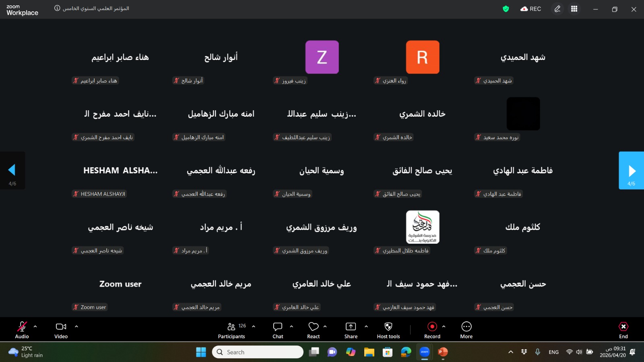Click the REC cloud recording indicator
The image size is (644, 362).
pyautogui.click(x=530, y=9)
